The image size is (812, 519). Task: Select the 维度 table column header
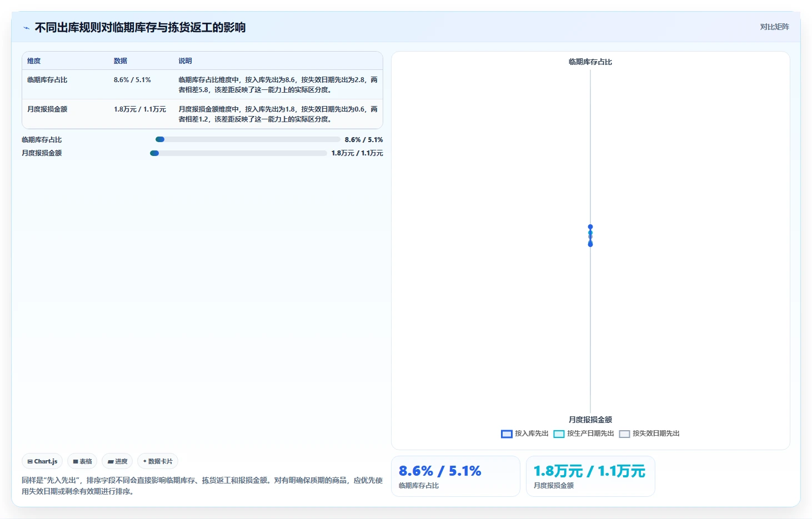34,61
